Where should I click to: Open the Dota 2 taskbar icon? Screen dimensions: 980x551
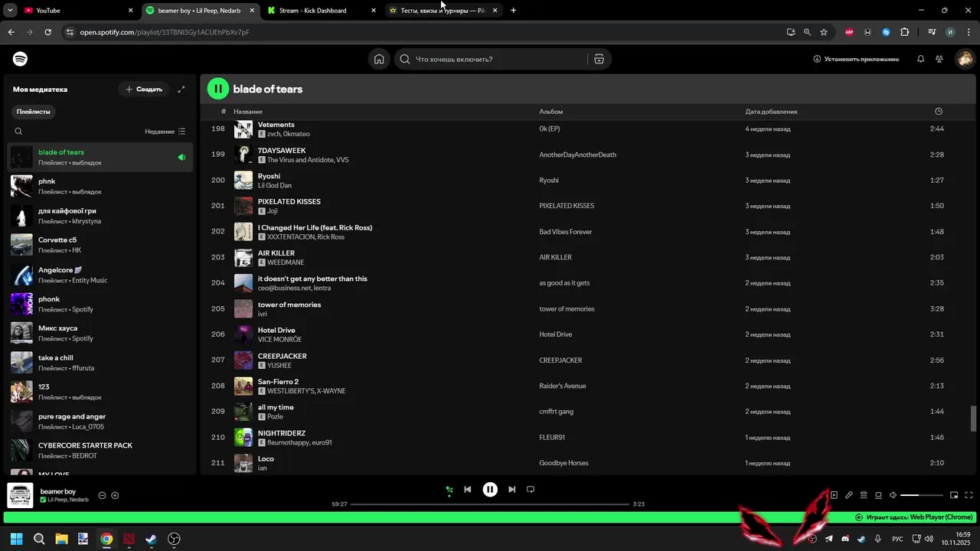click(129, 539)
